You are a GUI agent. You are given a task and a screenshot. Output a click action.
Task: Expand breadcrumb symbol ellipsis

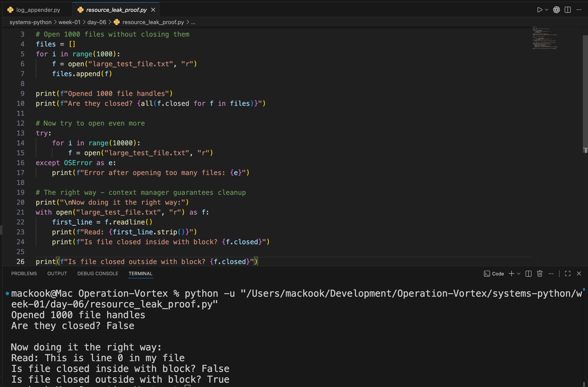193,22
